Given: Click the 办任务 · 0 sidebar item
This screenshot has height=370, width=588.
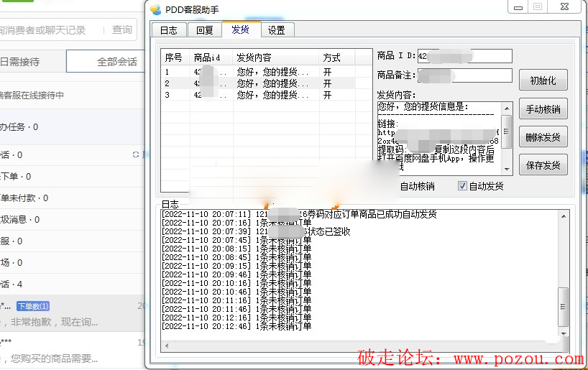Looking at the screenshot, I should click(x=72, y=127).
